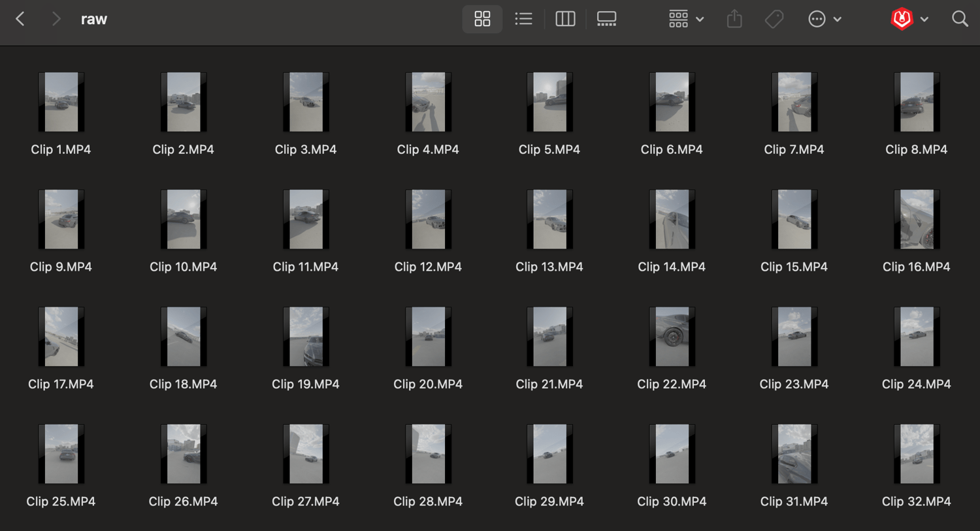Select the Clip 6.MP4 thumbnail
Image resolution: width=980 pixels, height=531 pixels.
672,102
